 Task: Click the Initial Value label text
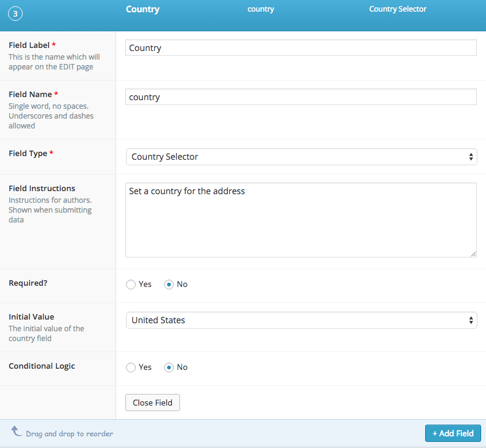31,317
